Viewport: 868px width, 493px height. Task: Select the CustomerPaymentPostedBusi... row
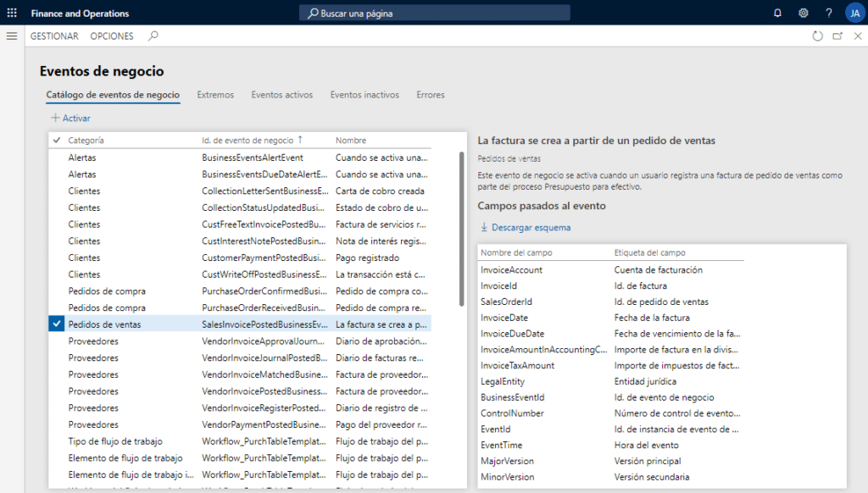(x=240, y=258)
